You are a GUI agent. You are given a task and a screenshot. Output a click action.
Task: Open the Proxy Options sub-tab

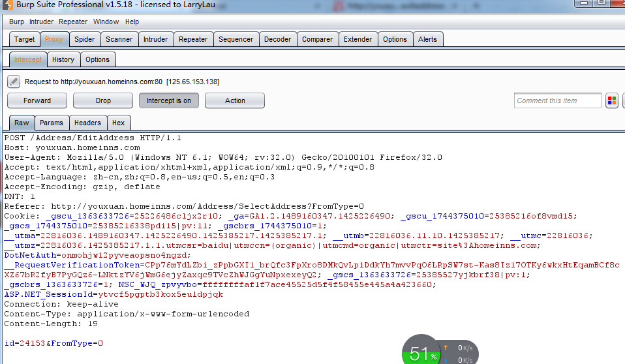tap(97, 59)
